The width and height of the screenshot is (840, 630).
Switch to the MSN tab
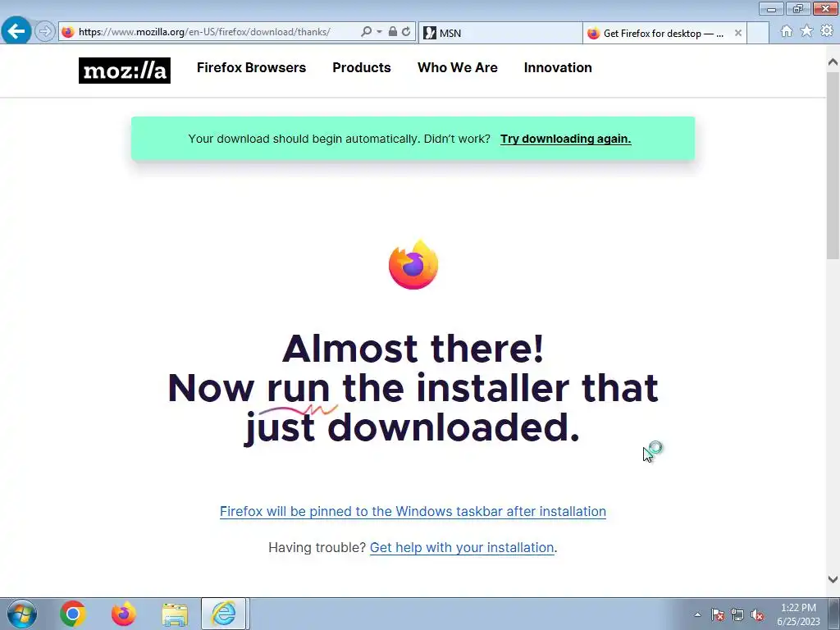500,33
